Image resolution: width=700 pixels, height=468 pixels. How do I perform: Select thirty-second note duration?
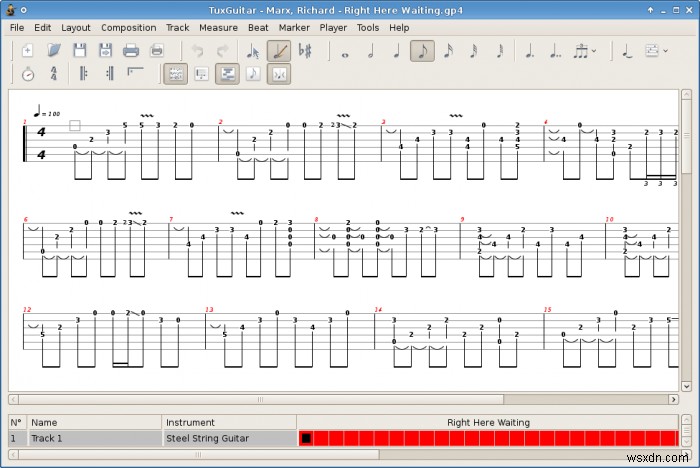(474, 51)
